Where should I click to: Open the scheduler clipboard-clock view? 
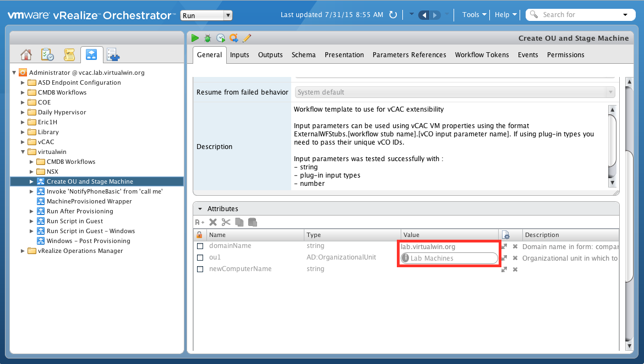pos(48,54)
